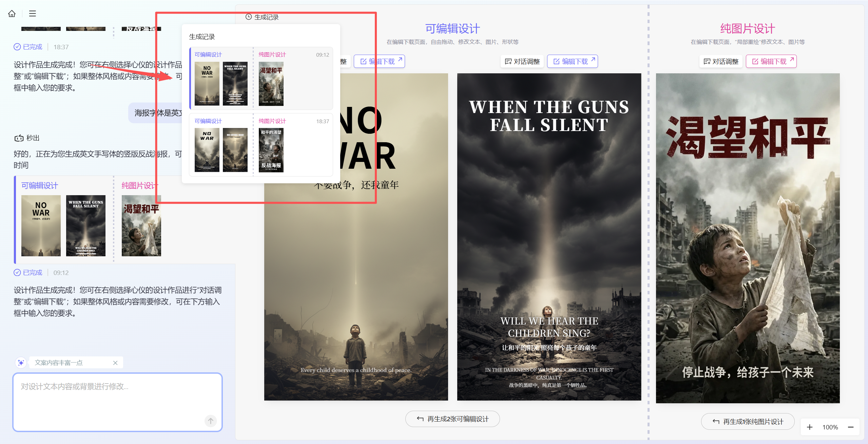Screen dimensions: 868x444
Task: Click the clock icon beside 生成记录
Action: tap(249, 17)
